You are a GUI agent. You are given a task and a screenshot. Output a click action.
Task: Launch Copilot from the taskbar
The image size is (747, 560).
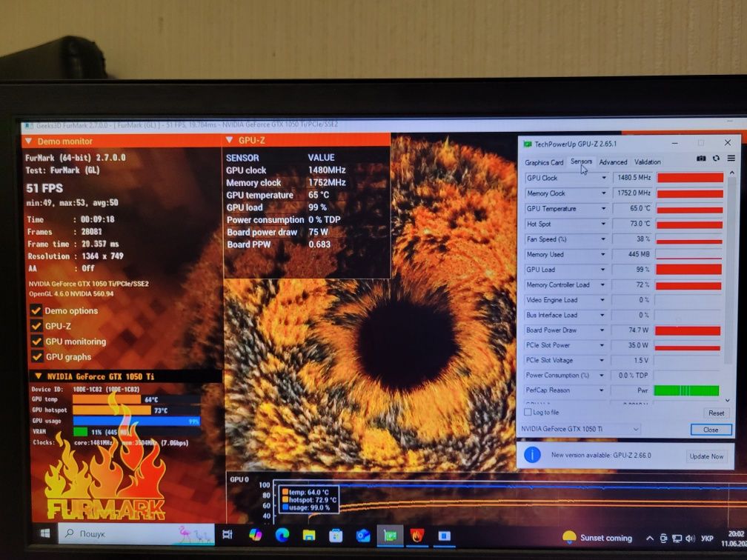pyautogui.click(x=256, y=535)
